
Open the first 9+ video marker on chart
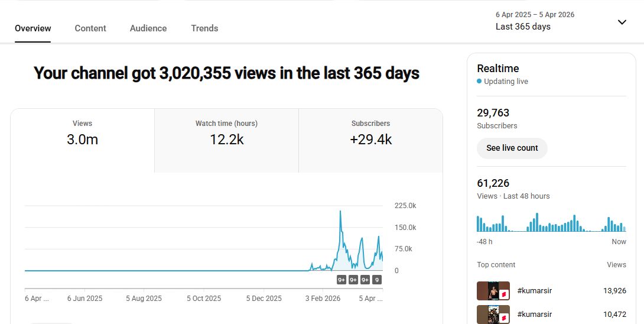point(341,280)
